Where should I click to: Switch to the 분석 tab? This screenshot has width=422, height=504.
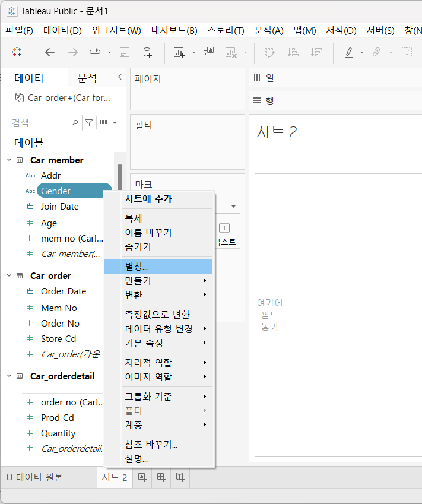[x=87, y=78]
